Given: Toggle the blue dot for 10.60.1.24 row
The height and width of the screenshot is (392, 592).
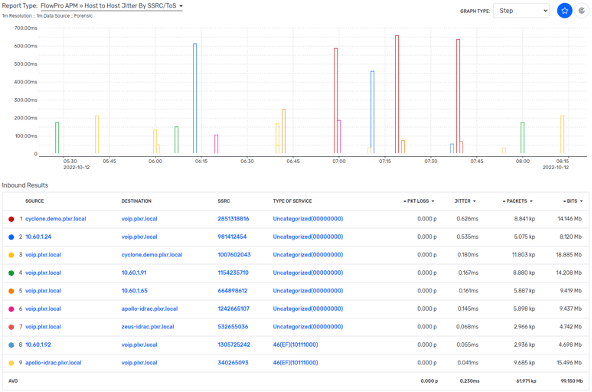Looking at the screenshot, I should coord(11,237).
